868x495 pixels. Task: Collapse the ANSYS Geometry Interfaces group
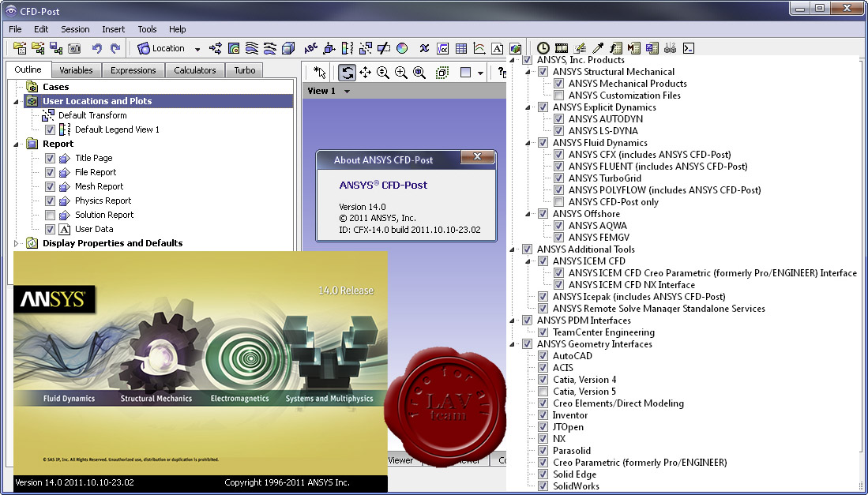coord(512,344)
